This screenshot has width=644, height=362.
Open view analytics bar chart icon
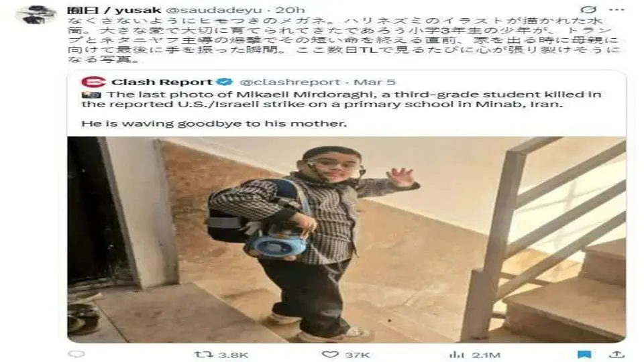456,354
